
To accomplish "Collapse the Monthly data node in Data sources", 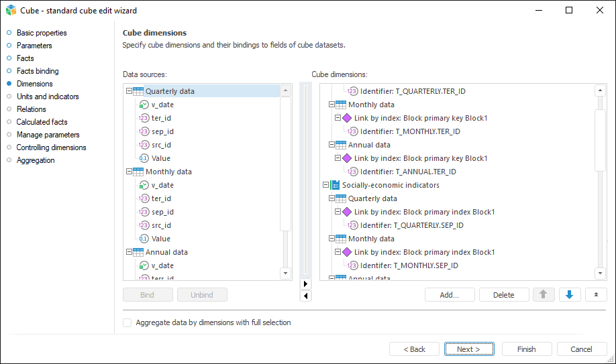I will [129, 172].
